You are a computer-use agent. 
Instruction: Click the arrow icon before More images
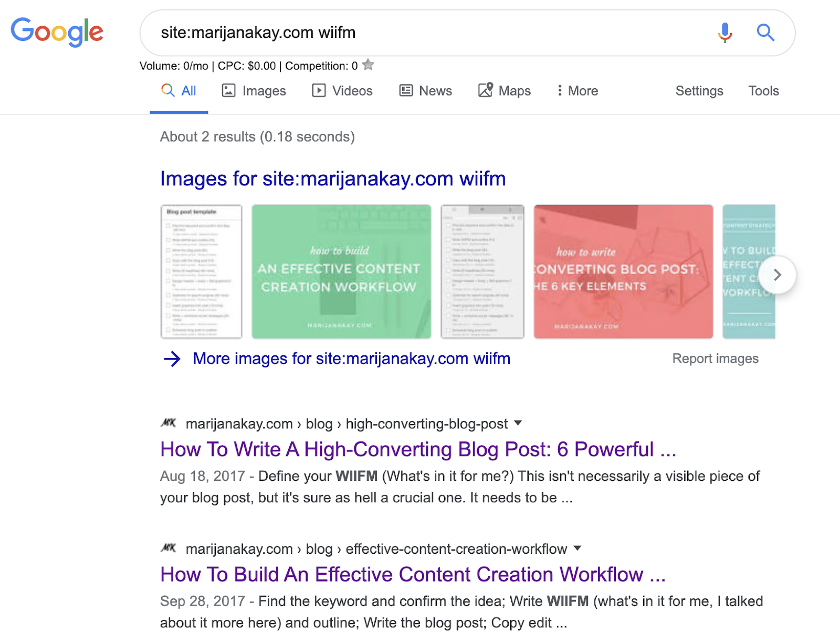172,359
